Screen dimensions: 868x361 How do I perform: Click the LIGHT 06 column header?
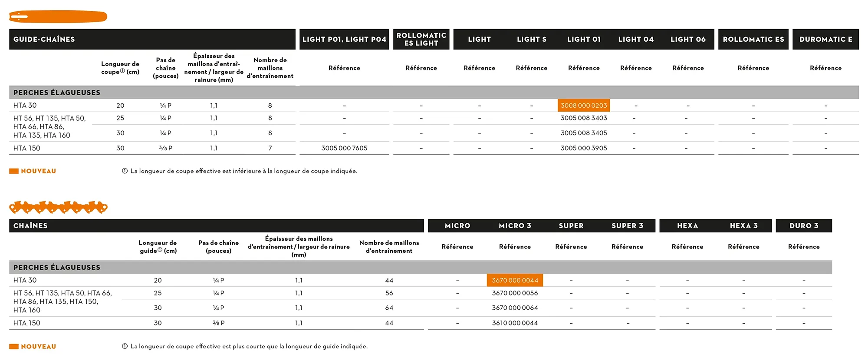click(688, 39)
